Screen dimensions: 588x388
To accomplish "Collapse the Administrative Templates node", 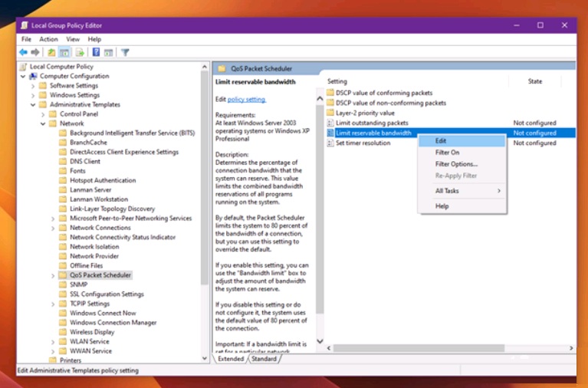I will tap(33, 105).
